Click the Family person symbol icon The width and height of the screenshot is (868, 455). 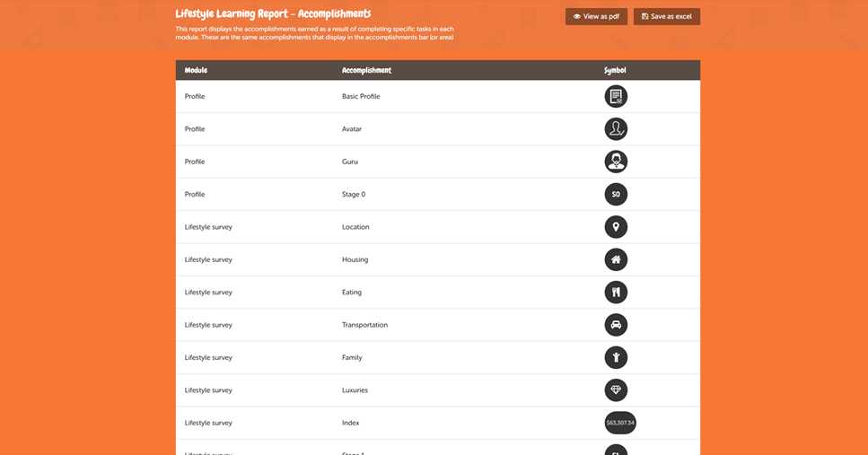(616, 357)
